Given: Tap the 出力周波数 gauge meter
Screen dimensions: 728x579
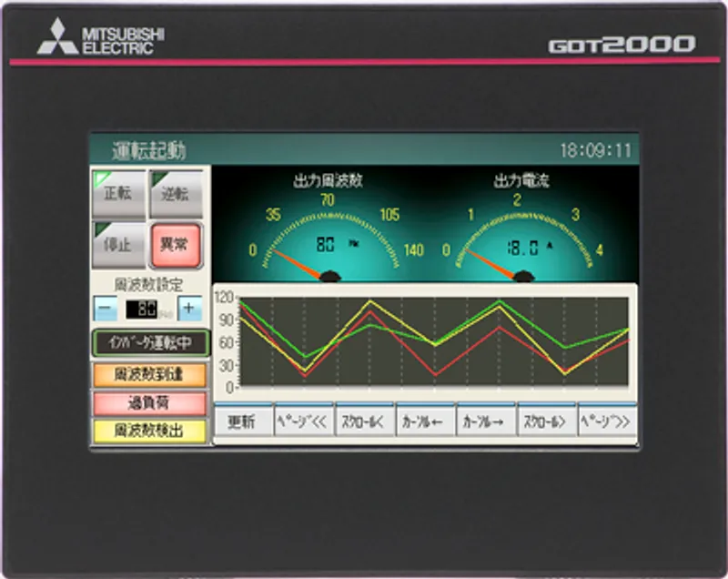Looking at the screenshot, I should [x=329, y=237].
